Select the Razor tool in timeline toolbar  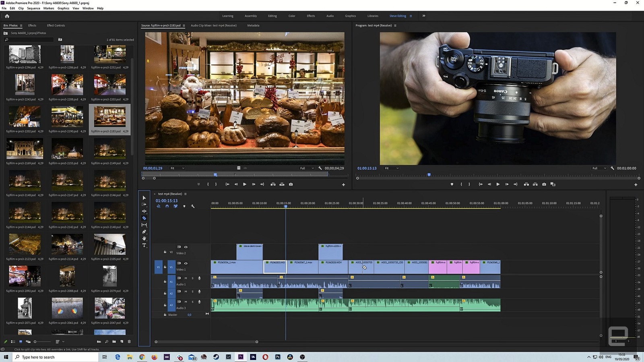click(144, 218)
